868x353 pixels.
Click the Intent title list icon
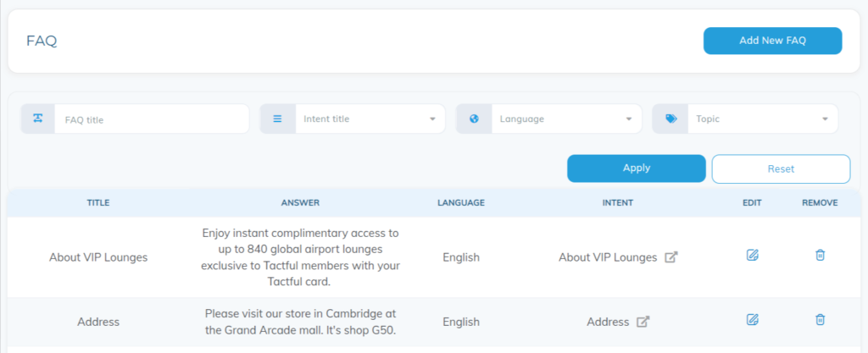pyautogui.click(x=277, y=119)
